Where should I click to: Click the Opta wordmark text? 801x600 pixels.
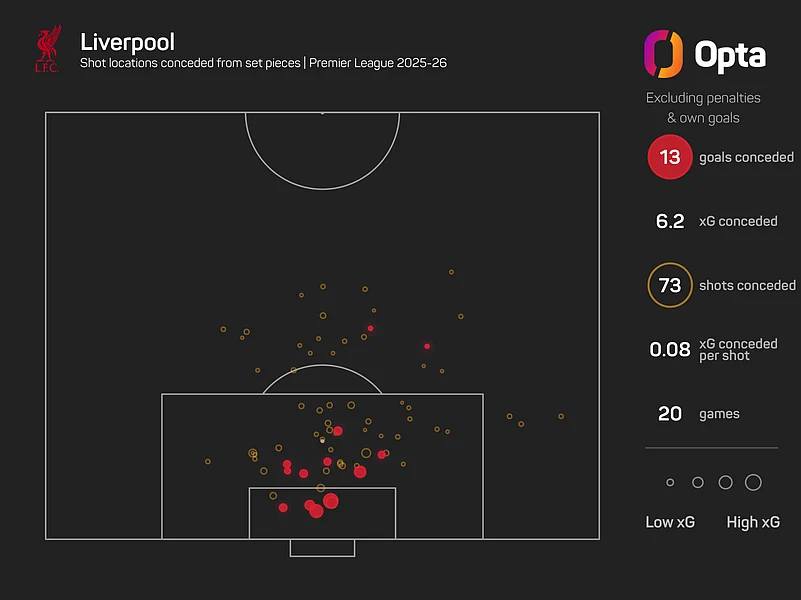click(729, 54)
